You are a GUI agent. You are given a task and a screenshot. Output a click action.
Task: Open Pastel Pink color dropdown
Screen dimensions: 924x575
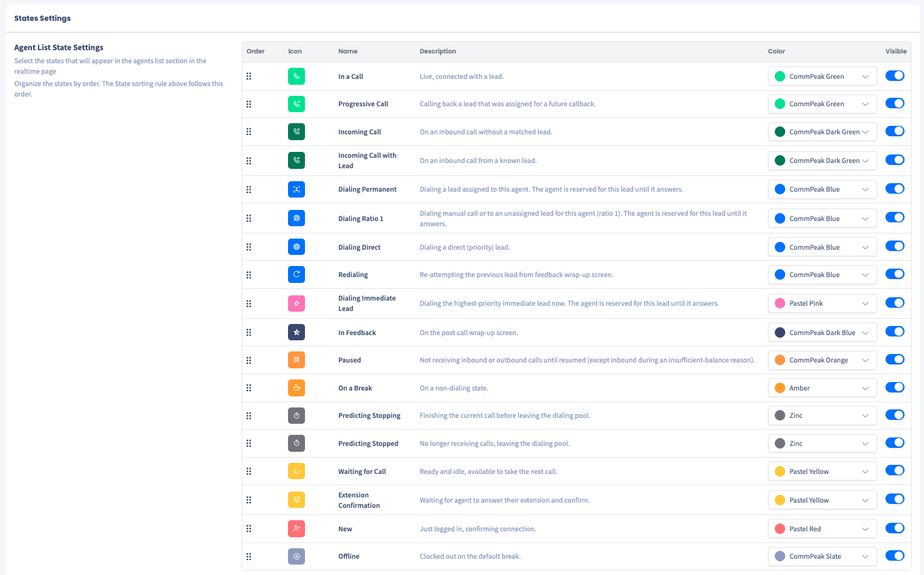pyautogui.click(x=822, y=303)
